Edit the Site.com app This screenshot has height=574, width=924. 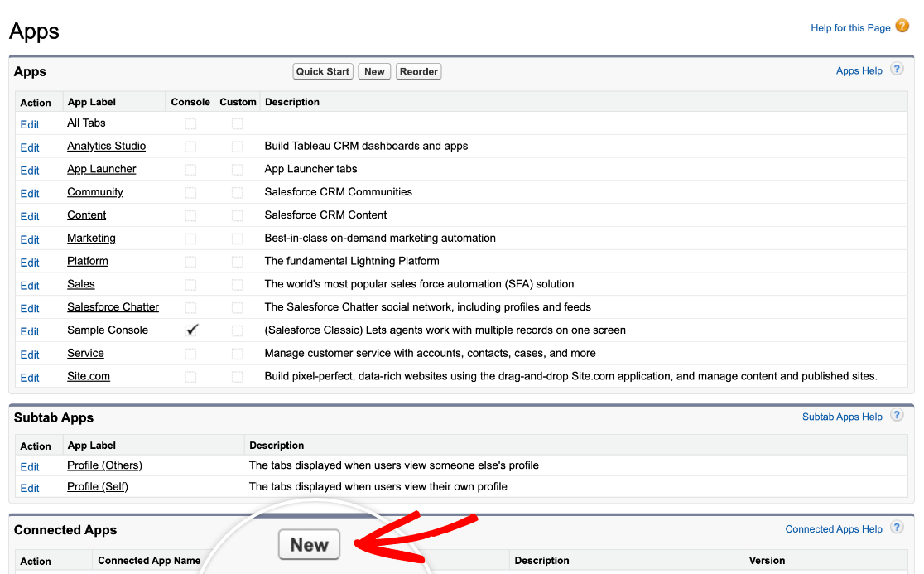30,377
